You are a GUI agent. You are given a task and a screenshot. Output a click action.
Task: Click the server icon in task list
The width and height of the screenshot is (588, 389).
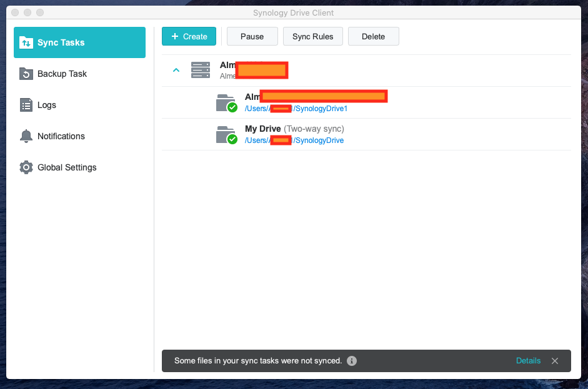pyautogui.click(x=201, y=70)
